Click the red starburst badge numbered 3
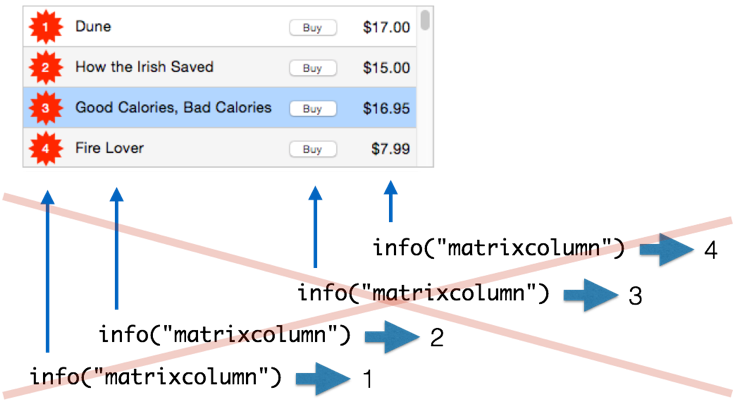Screen dimensions: 735x402 coord(45,108)
